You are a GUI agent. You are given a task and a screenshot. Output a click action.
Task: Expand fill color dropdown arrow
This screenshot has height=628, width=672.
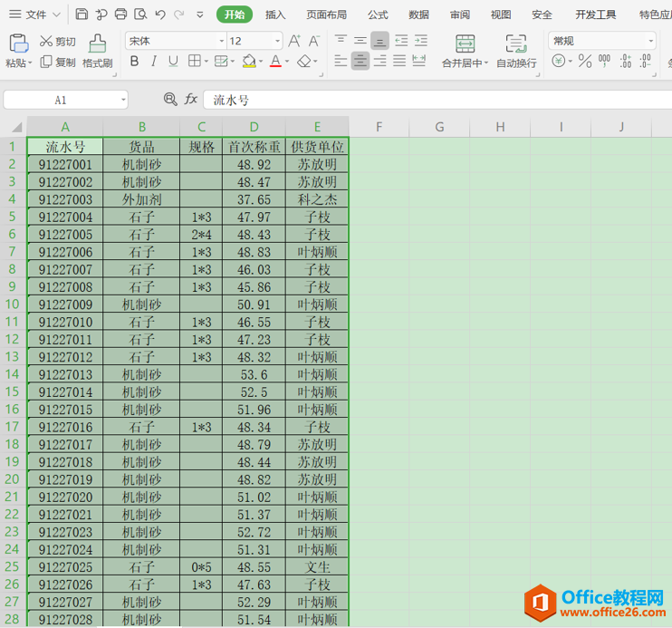pyautogui.click(x=261, y=62)
